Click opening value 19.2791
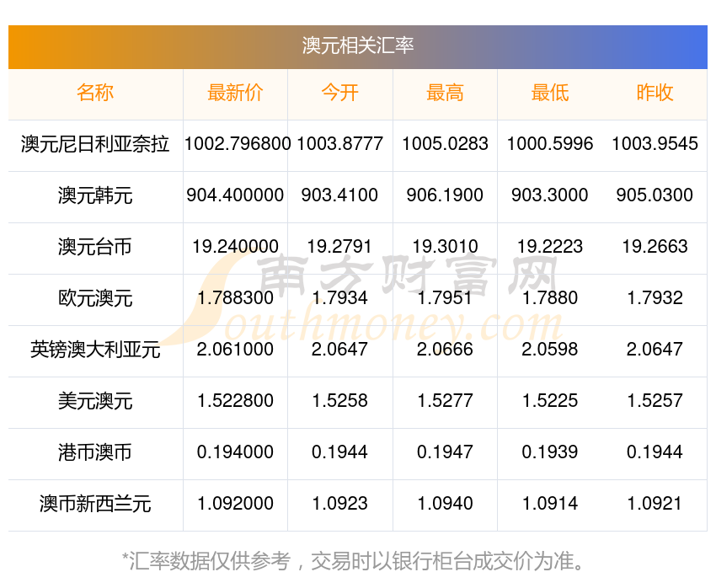 pyautogui.click(x=339, y=247)
